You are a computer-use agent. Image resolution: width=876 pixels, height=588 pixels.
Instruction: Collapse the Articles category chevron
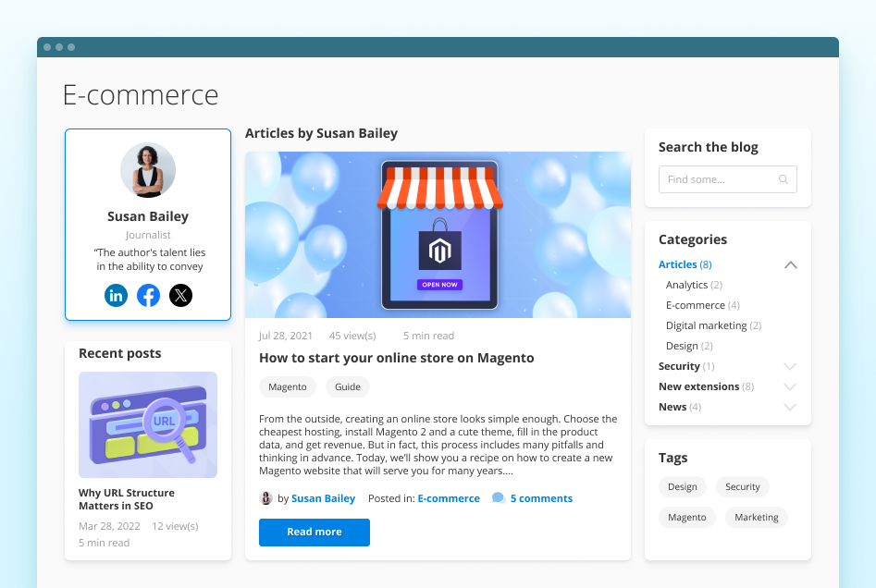790,265
